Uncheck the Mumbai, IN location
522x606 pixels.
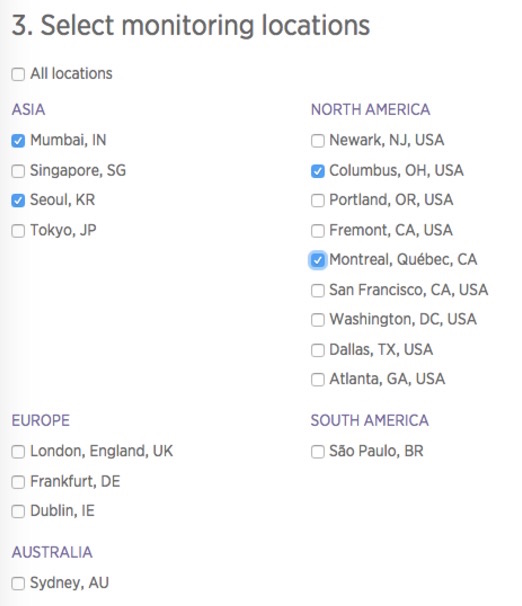pyautogui.click(x=18, y=141)
